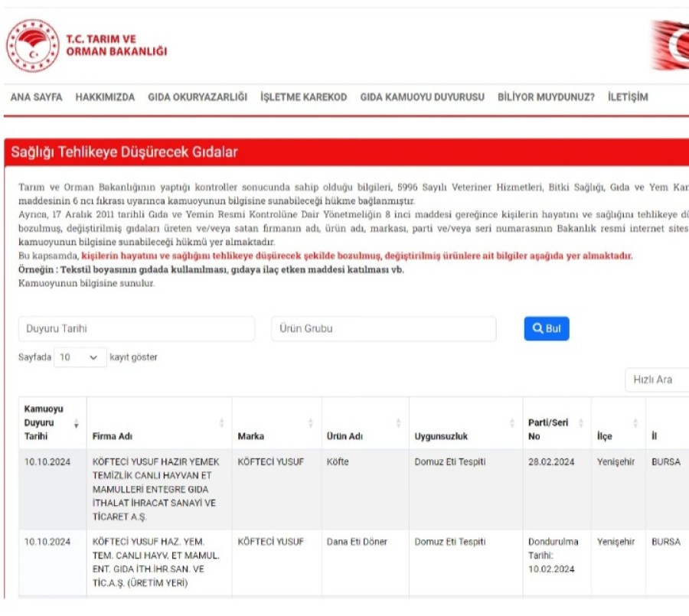
Task: Click the Hızlı Ara quick search box
Action: click(658, 380)
